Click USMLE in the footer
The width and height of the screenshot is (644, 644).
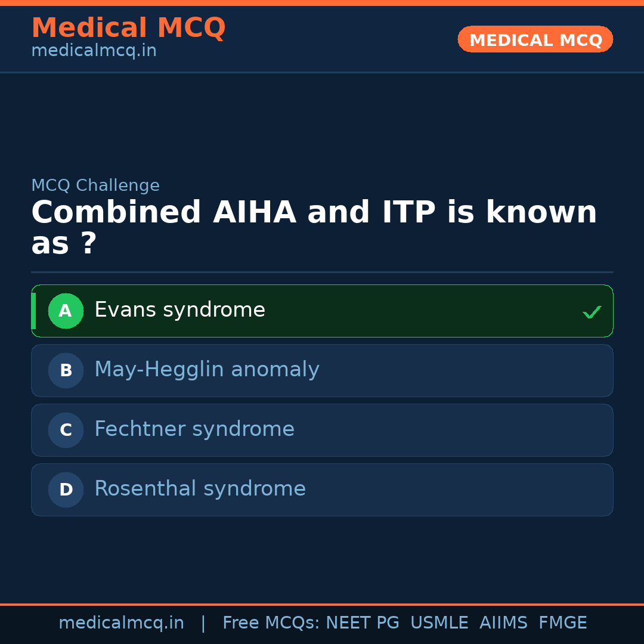(439, 623)
